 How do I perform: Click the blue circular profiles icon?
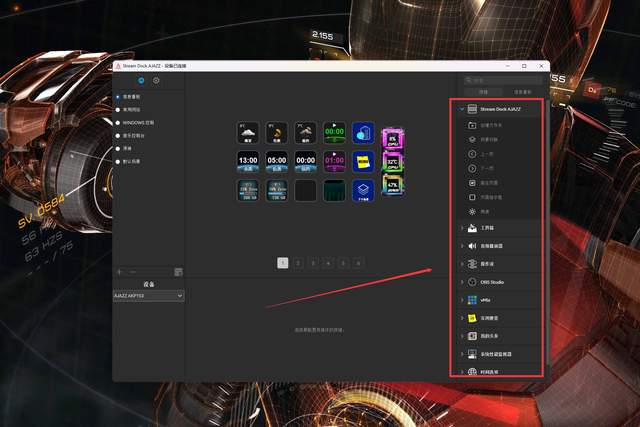pyautogui.click(x=141, y=80)
